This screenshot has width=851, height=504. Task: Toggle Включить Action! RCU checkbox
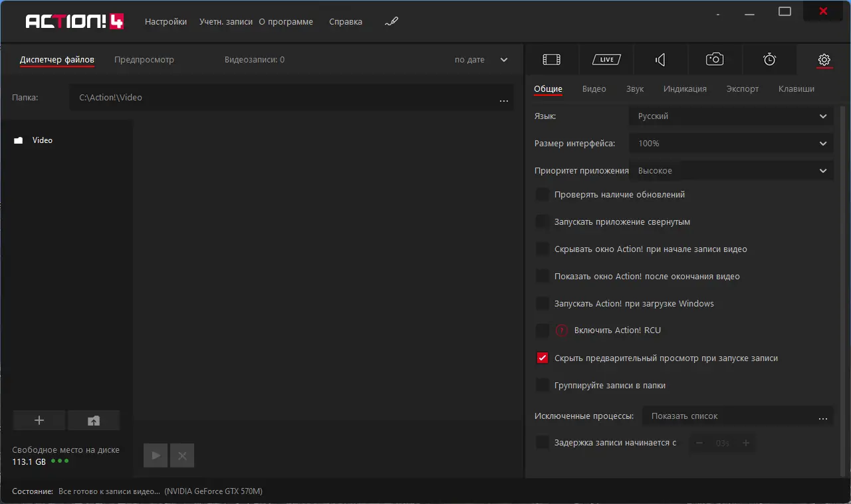[x=543, y=330]
